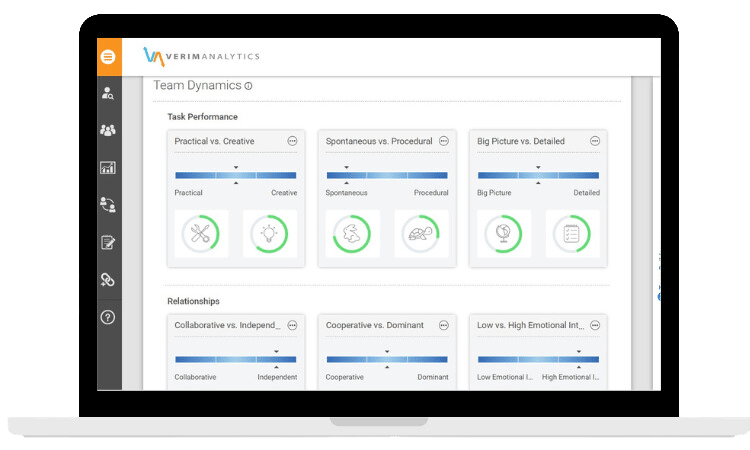Click the Low vs. High Emotional scale bar
The image size is (750, 450).
pyautogui.click(x=538, y=360)
